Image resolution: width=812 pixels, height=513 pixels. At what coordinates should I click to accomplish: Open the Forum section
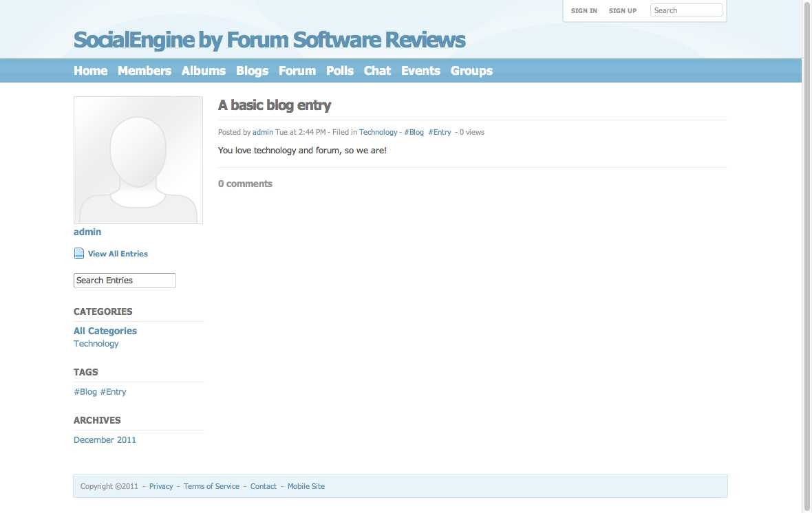click(297, 71)
